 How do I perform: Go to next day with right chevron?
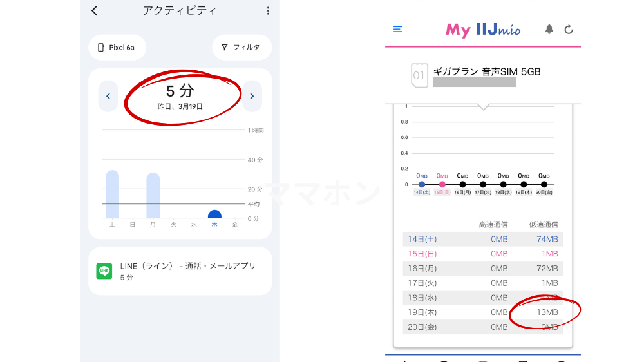point(252,96)
